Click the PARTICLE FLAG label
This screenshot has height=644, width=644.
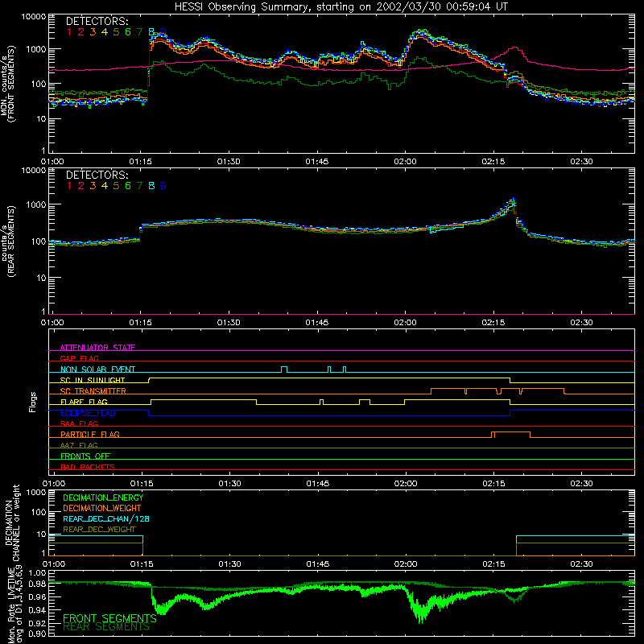coord(90,434)
